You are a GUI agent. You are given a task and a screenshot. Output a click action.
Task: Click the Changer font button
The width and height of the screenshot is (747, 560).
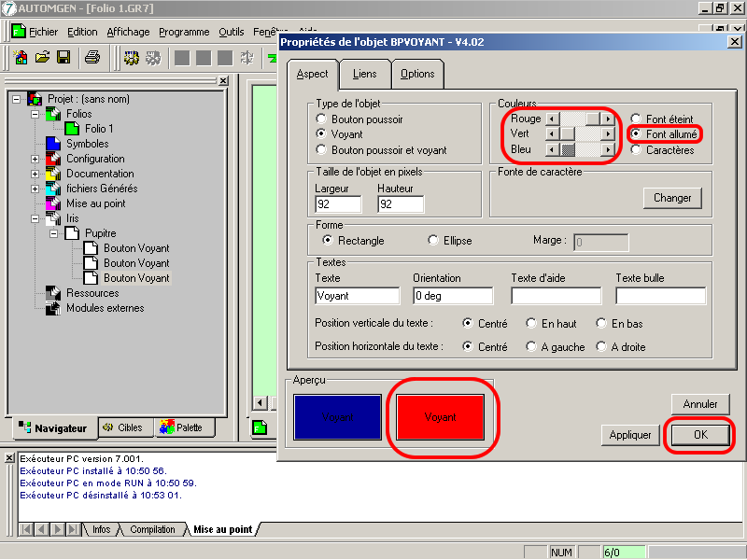click(672, 198)
